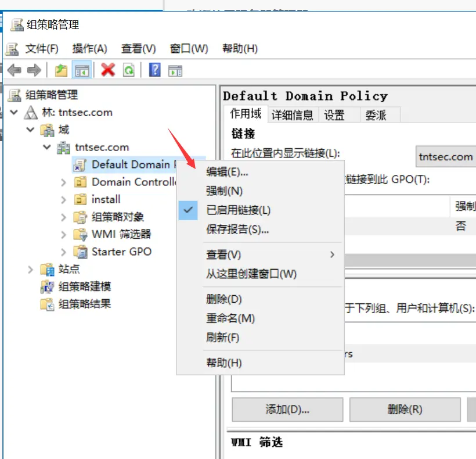
Task: Click the green refresh toolbar icon
Action: point(129,70)
